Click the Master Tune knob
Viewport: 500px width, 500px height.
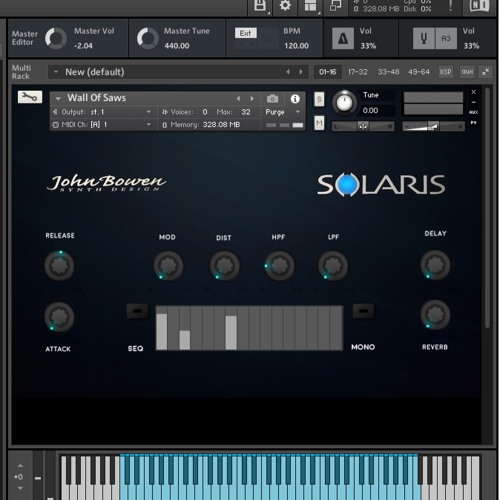(x=148, y=38)
